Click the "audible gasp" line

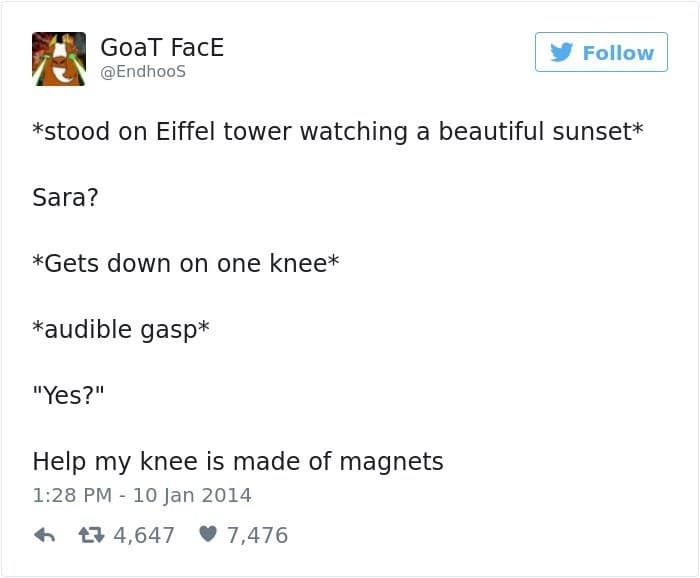tap(120, 329)
